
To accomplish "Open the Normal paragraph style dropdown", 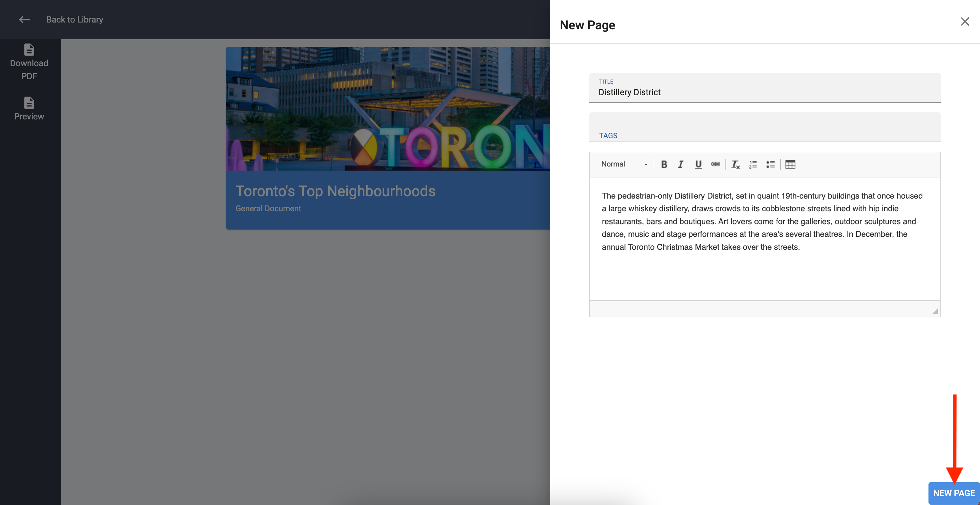I will point(624,164).
